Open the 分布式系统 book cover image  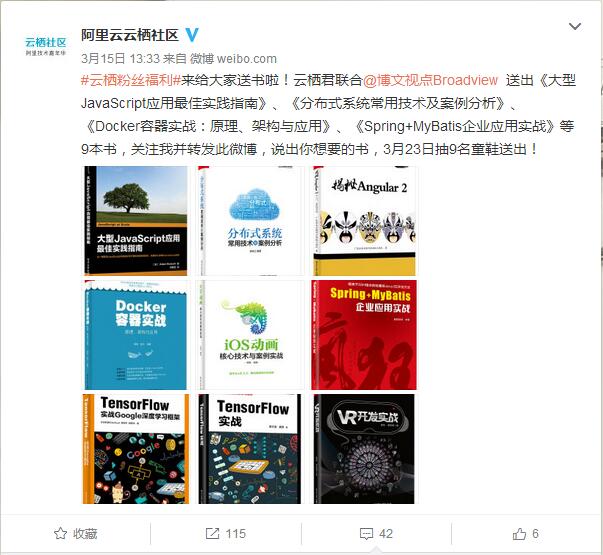[x=250, y=221]
